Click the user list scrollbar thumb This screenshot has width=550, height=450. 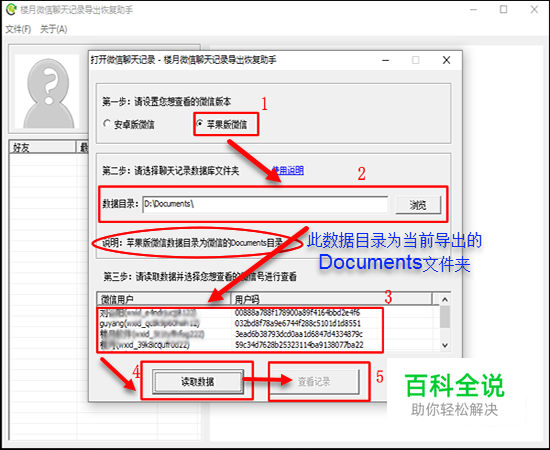[x=445, y=317]
